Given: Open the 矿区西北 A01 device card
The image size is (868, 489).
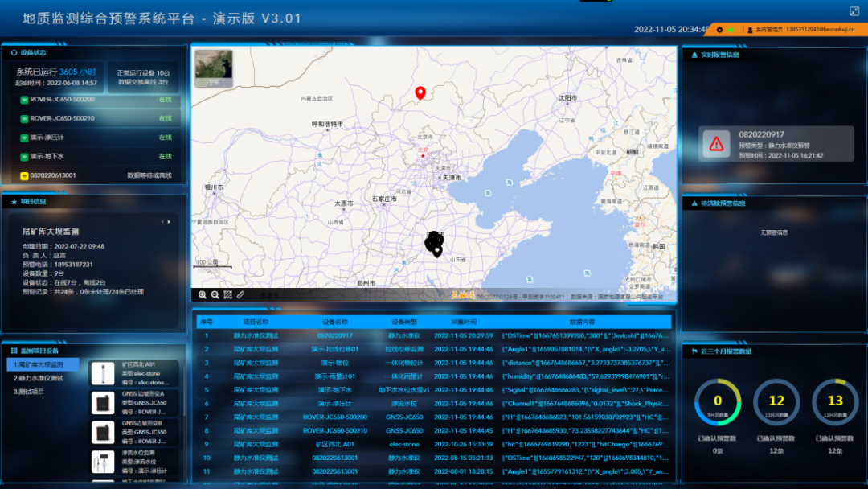Looking at the screenshot, I should (x=134, y=374).
